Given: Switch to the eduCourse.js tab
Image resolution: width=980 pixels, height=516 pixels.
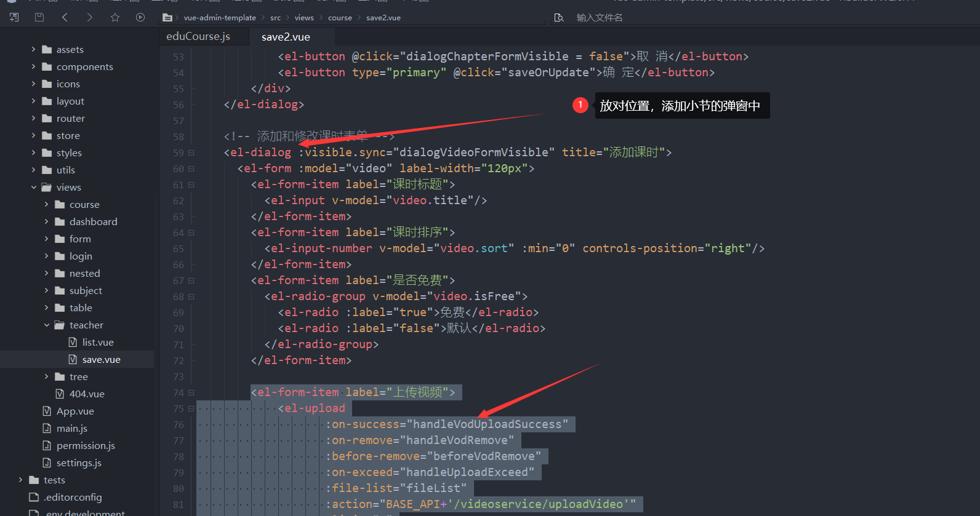Looking at the screenshot, I should (198, 36).
